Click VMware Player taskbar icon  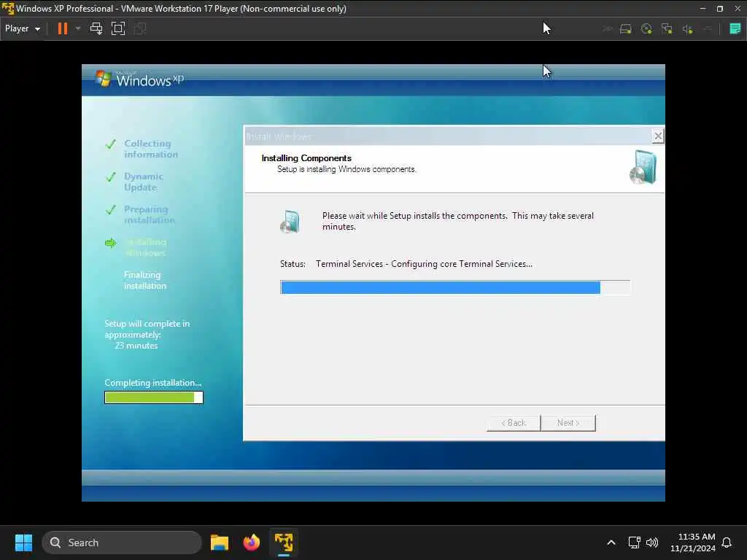(x=284, y=542)
